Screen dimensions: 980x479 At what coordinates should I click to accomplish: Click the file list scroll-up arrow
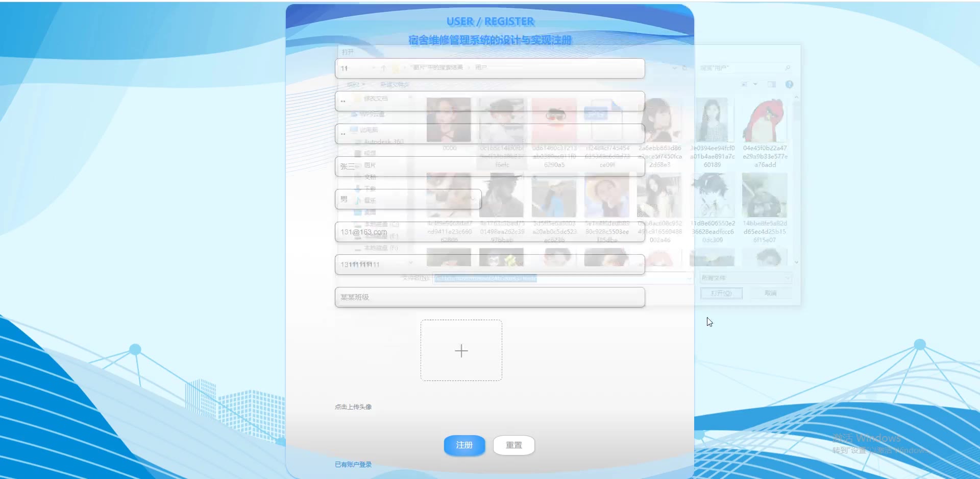pyautogui.click(x=796, y=97)
